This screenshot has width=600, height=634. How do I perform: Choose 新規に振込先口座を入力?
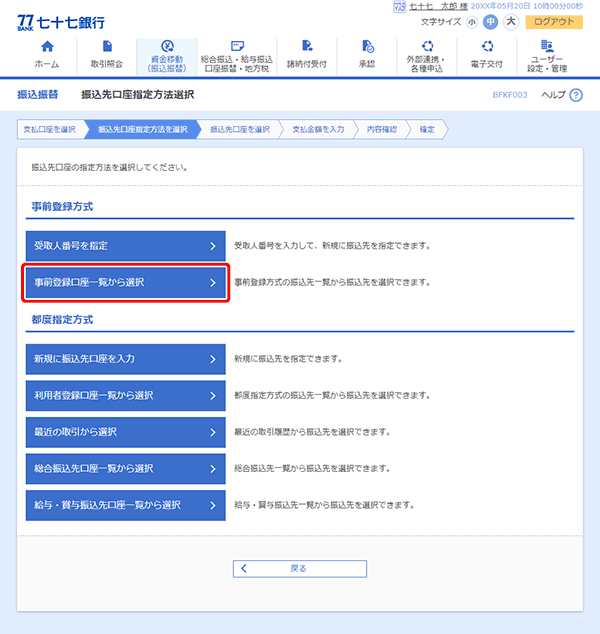point(125,358)
